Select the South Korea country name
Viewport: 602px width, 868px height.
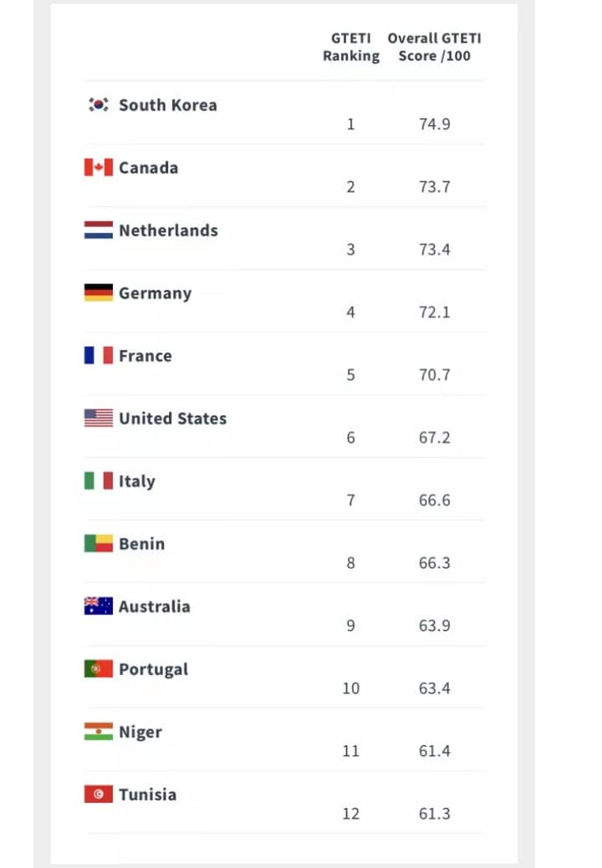coord(168,105)
